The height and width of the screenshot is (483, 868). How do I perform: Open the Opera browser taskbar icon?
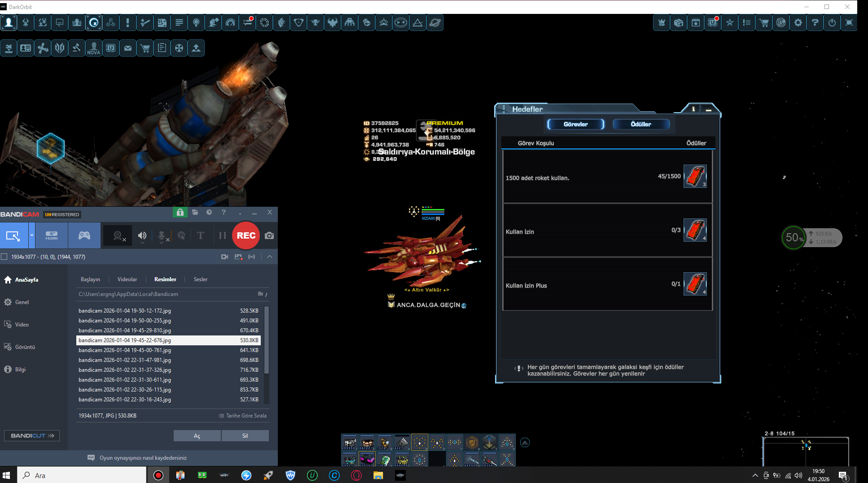coord(356,475)
